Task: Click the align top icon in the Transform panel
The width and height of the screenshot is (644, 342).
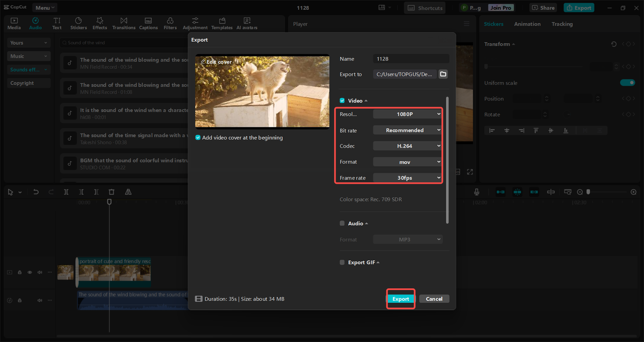Action: pos(536,130)
